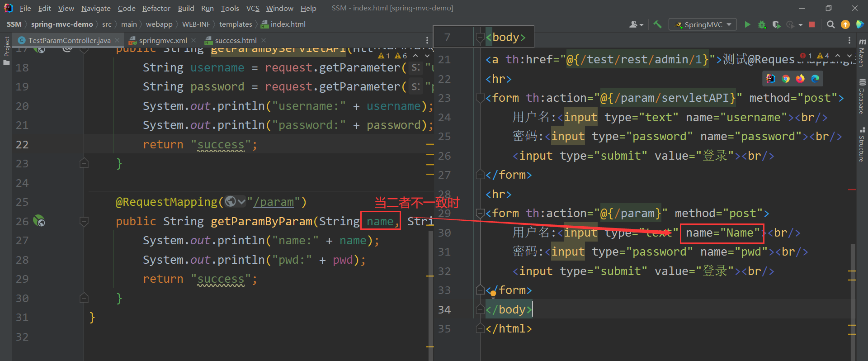Stop the running server with the red square
The height and width of the screenshot is (361, 868).
click(812, 24)
